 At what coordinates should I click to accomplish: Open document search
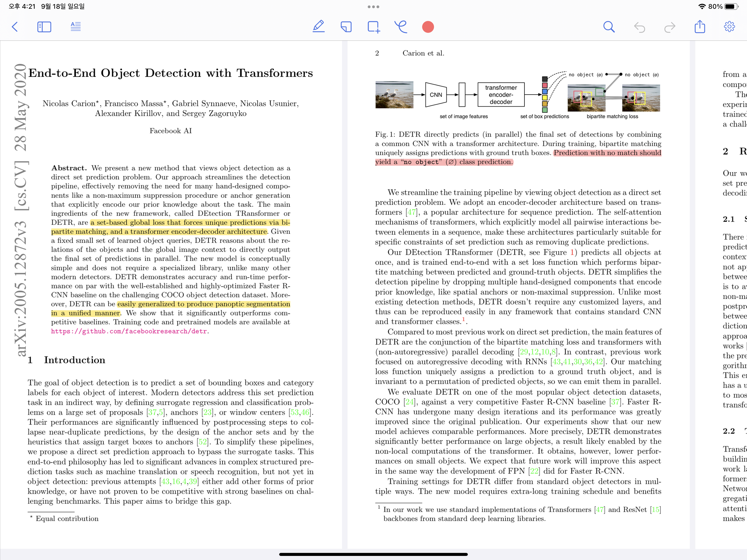[x=608, y=27]
